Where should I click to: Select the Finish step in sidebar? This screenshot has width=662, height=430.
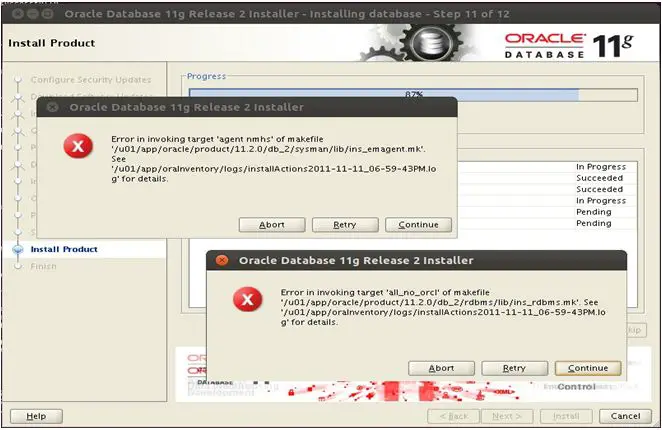click(x=43, y=266)
